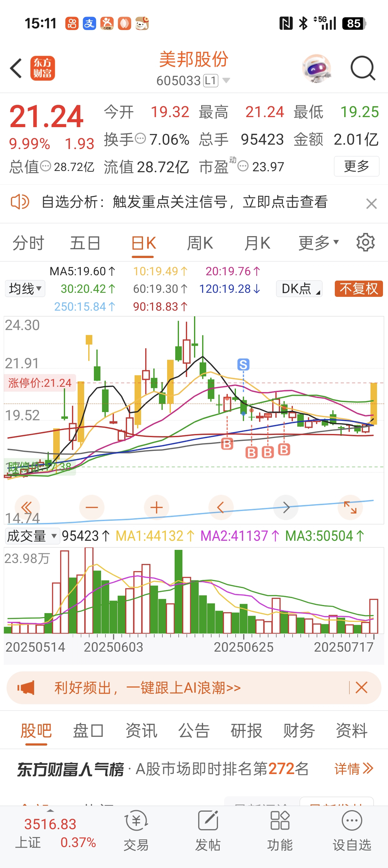Tap the blue S sell marker
Image resolution: width=388 pixels, height=868 pixels.
tap(243, 364)
